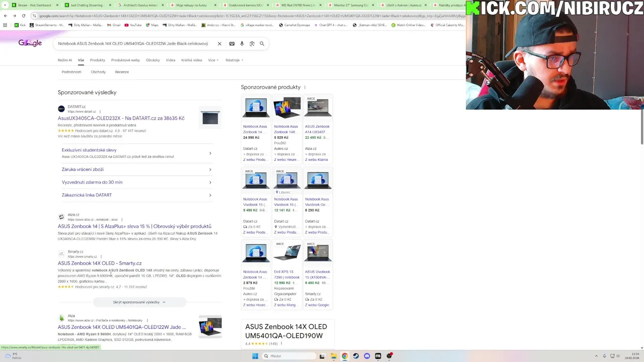Open ASUS Zenbook 14 Alza.cz ad link
This screenshot has height=362, width=644.
click(134, 226)
